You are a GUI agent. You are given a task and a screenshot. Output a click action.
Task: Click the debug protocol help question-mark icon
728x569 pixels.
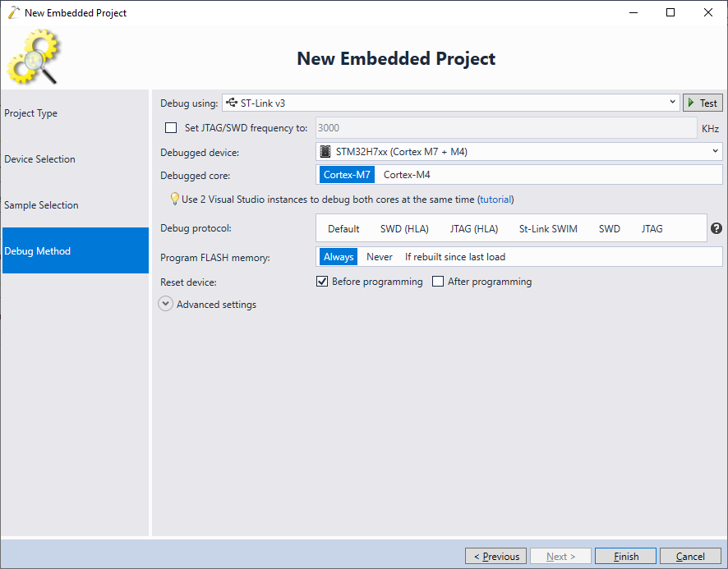pos(716,228)
